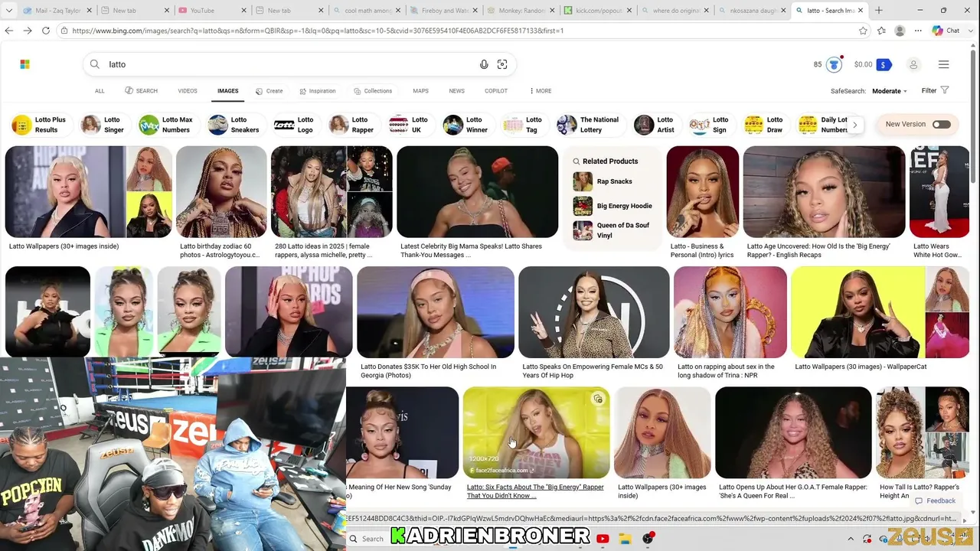Add this page to favorites with the star
Screen dimensions: 980x551
pos(863,31)
